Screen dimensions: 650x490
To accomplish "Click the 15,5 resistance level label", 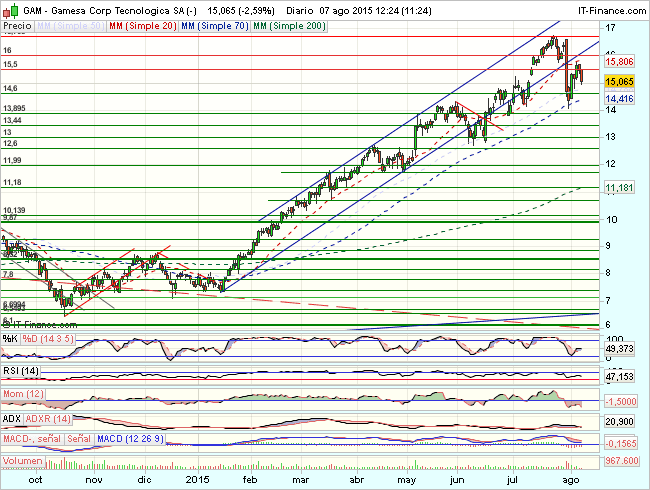I will tap(10, 64).
